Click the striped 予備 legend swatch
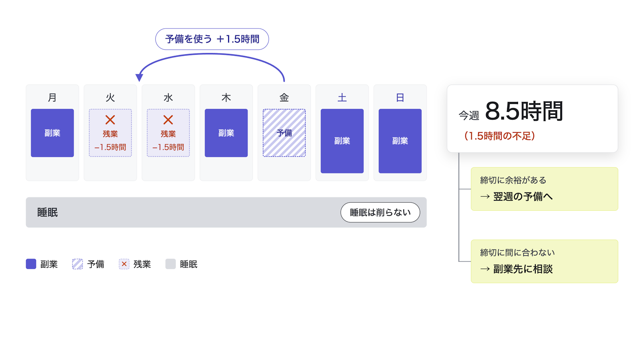Viewport: 644px width, 362px height. 77,264
